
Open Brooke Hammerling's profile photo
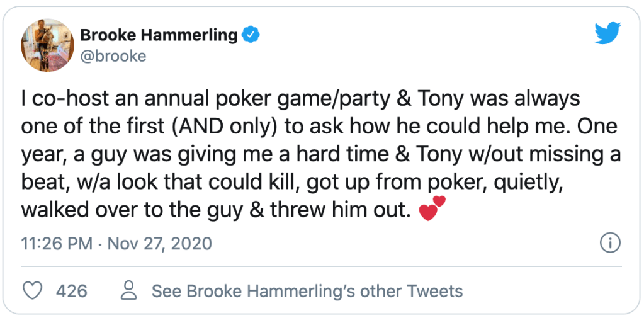pos(45,45)
